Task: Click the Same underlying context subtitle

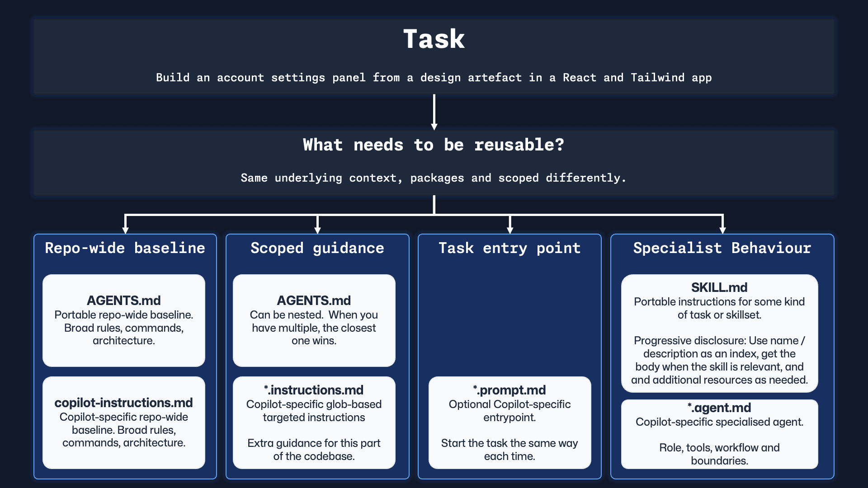Action: pyautogui.click(x=433, y=178)
